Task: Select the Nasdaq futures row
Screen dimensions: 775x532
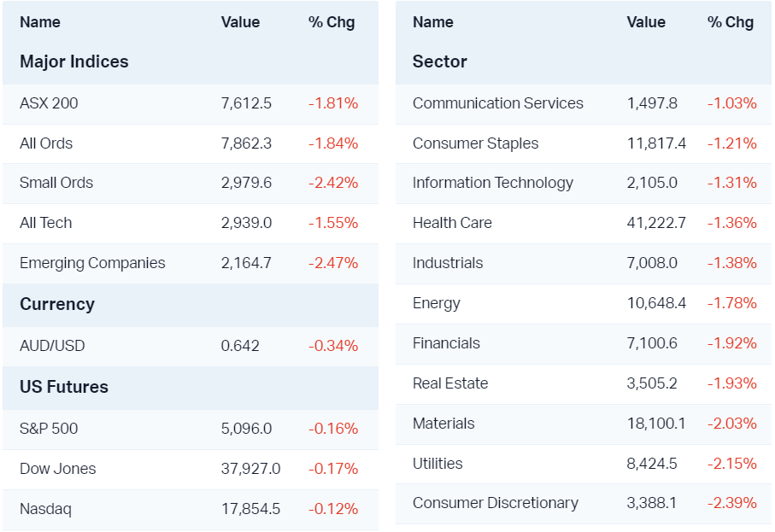Action: [46, 509]
